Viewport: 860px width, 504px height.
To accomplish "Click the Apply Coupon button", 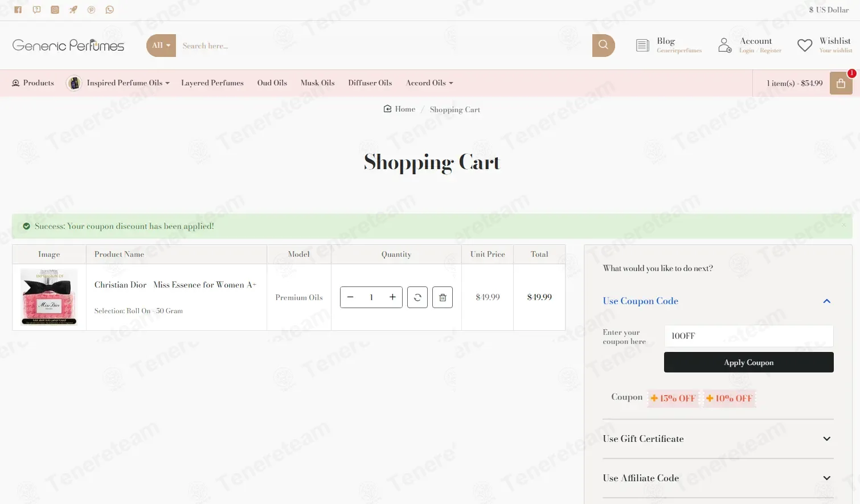I will click(749, 362).
